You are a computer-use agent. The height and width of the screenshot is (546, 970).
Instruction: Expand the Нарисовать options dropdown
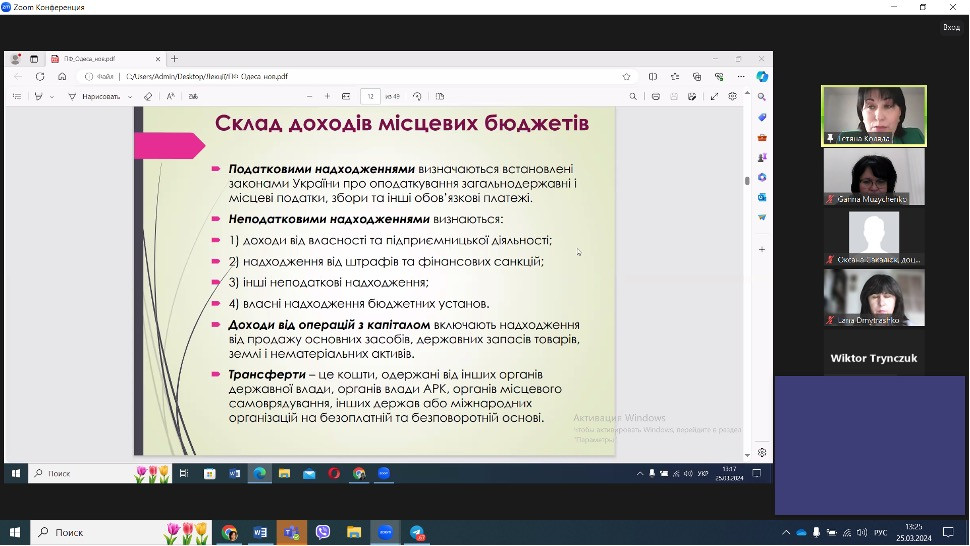130,97
